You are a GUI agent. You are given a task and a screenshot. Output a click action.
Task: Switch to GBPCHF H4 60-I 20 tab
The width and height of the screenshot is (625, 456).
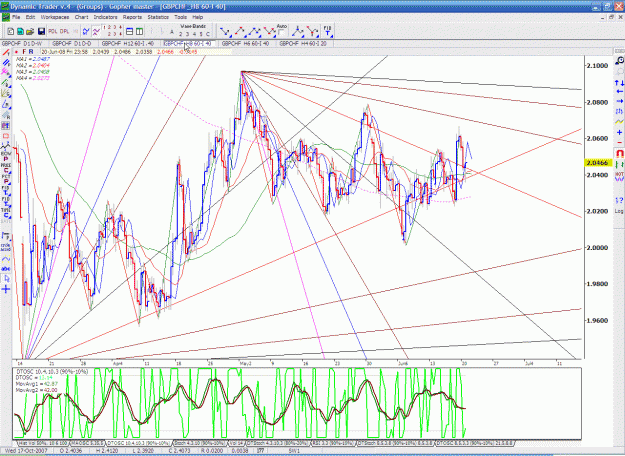(x=303, y=43)
